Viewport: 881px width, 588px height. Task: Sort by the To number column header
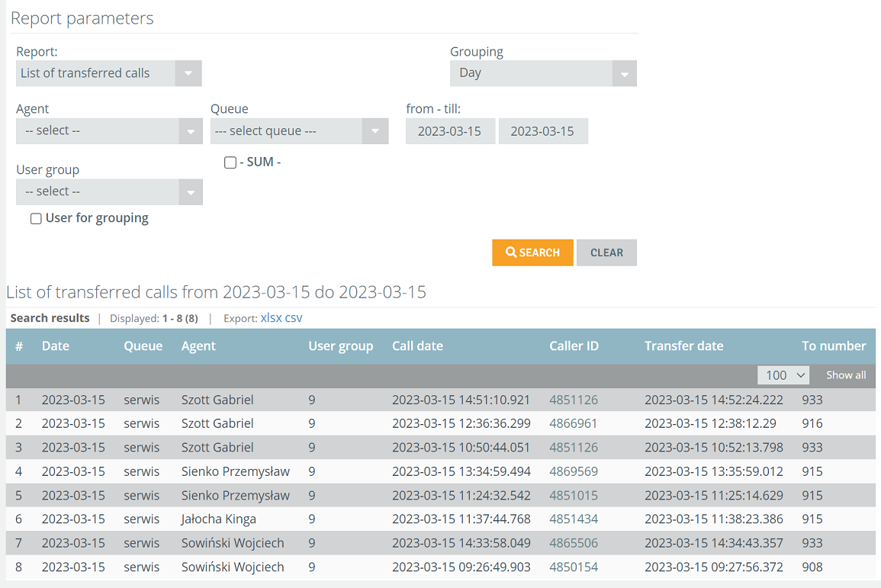tap(834, 346)
